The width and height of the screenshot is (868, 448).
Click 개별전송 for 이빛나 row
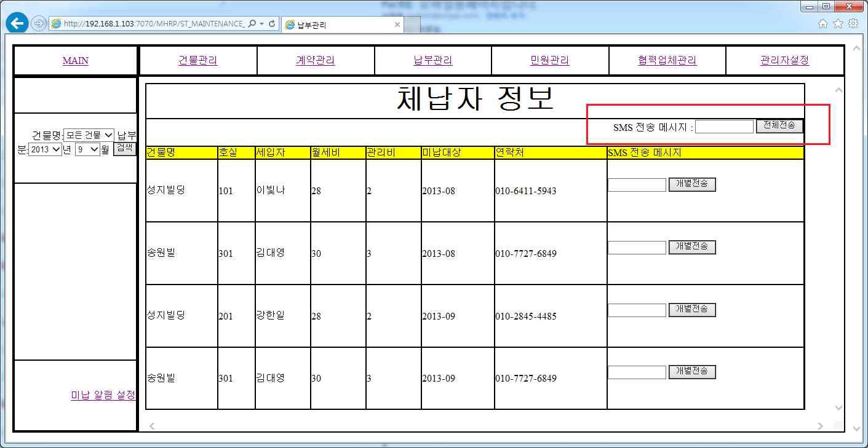692,184
